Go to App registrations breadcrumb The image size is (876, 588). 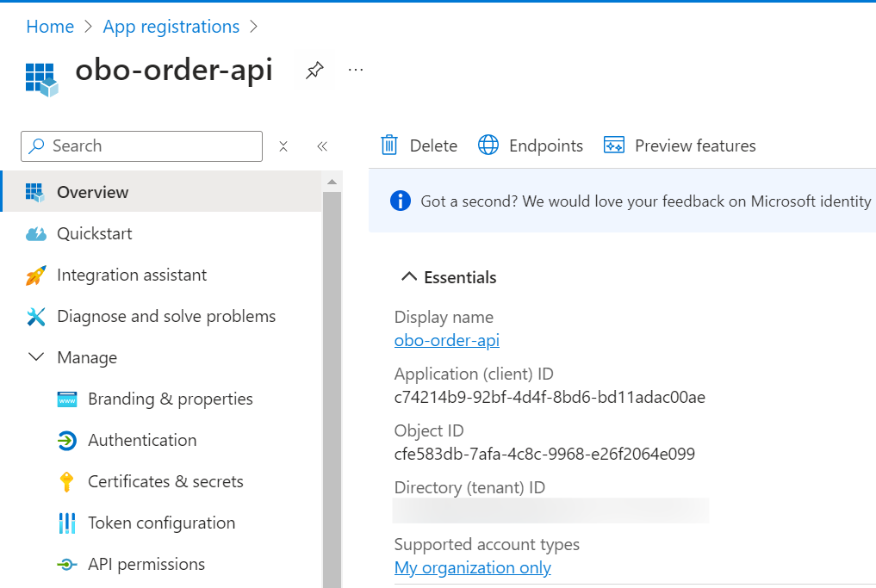[171, 26]
